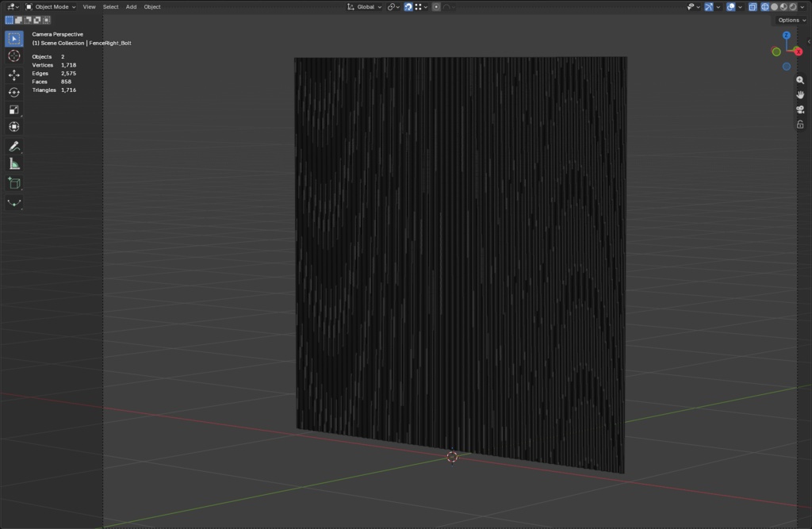Select the Add Cube tool
812x529 pixels.
pos(14,183)
